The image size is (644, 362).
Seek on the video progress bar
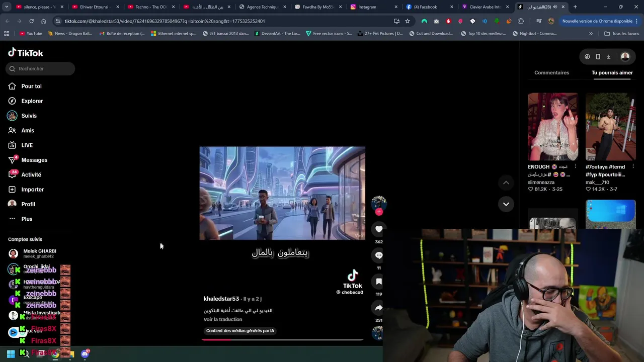[x=282, y=339]
